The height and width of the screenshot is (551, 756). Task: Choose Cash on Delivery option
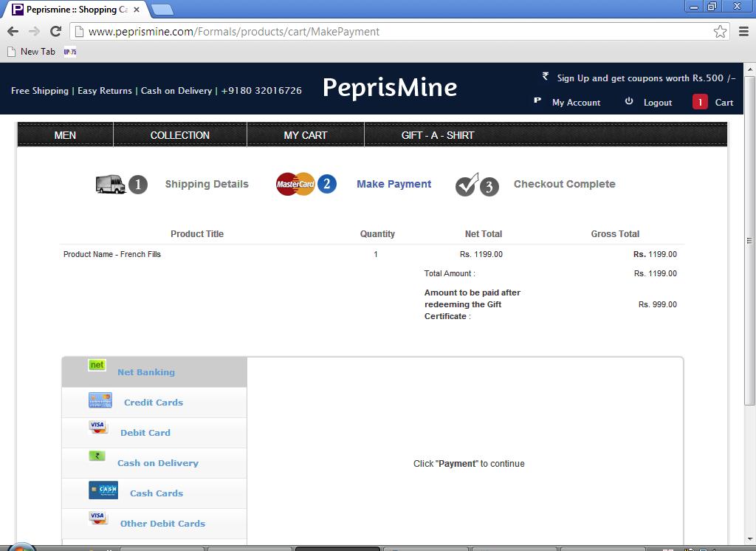[x=157, y=463]
